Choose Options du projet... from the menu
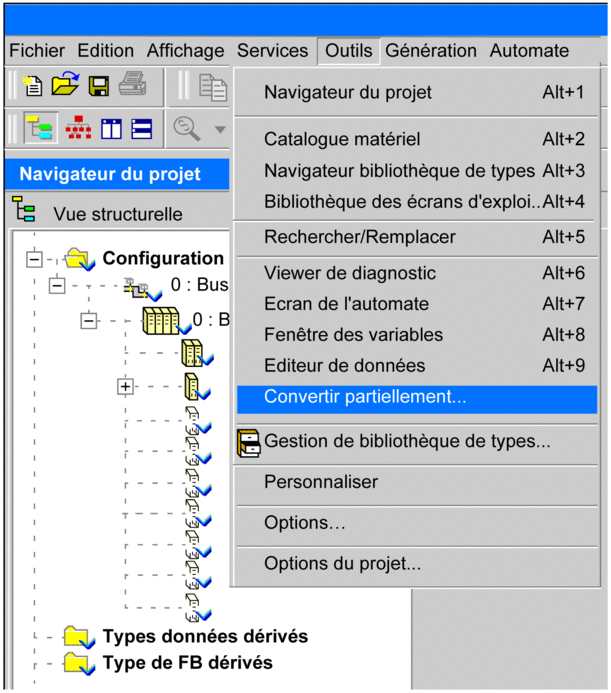Image resolution: width=611 pixels, height=693 pixels. click(x=342, y=564)
